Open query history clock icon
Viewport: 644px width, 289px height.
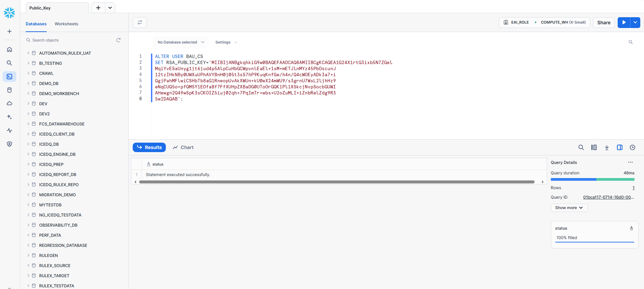tap(633, 147)
